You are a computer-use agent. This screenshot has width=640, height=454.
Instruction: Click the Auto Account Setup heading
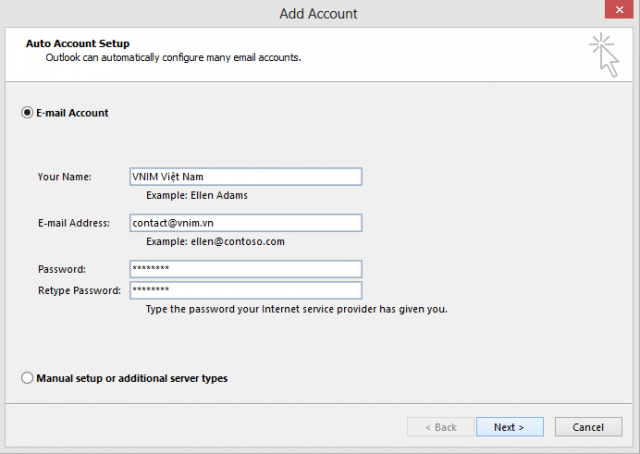tap(78, 43)
